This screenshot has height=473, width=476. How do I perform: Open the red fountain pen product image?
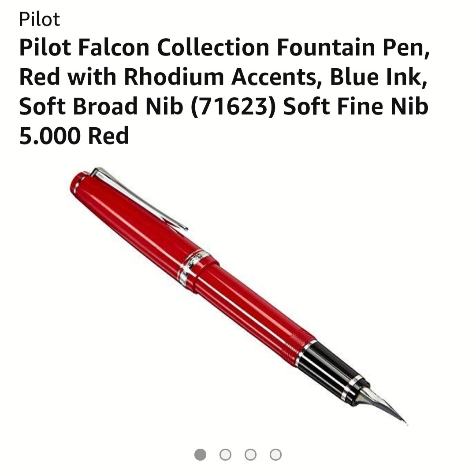pos(238,296)
